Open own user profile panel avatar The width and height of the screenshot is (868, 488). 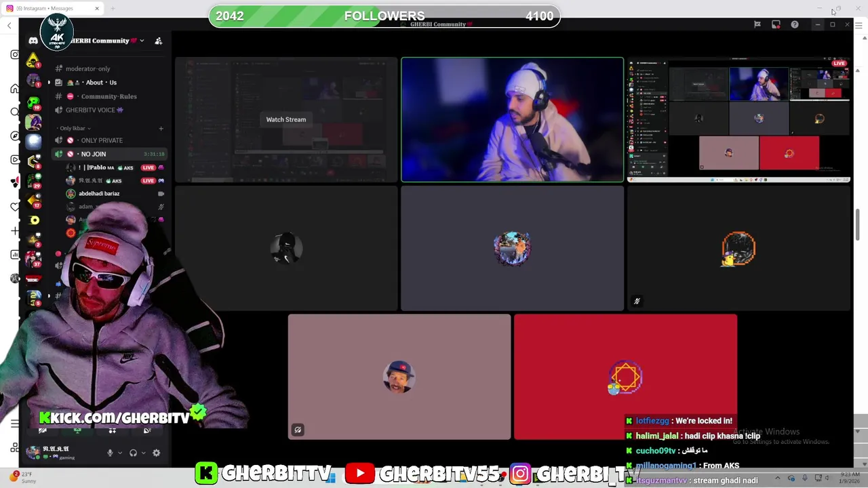pos(33,452)
